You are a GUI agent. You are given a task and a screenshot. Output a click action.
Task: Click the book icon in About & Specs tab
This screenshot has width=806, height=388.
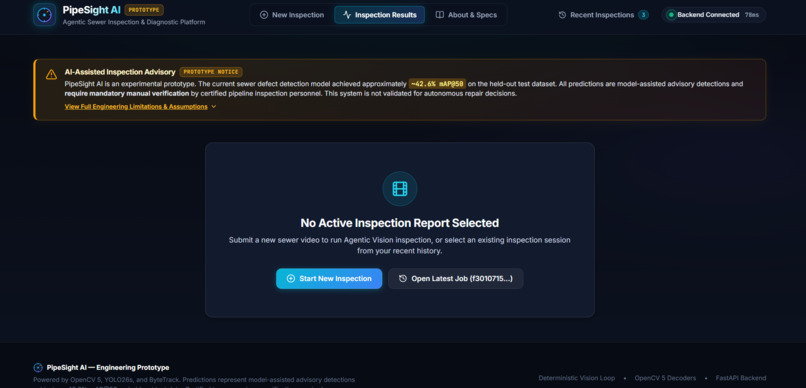click(x=439, y=15)
